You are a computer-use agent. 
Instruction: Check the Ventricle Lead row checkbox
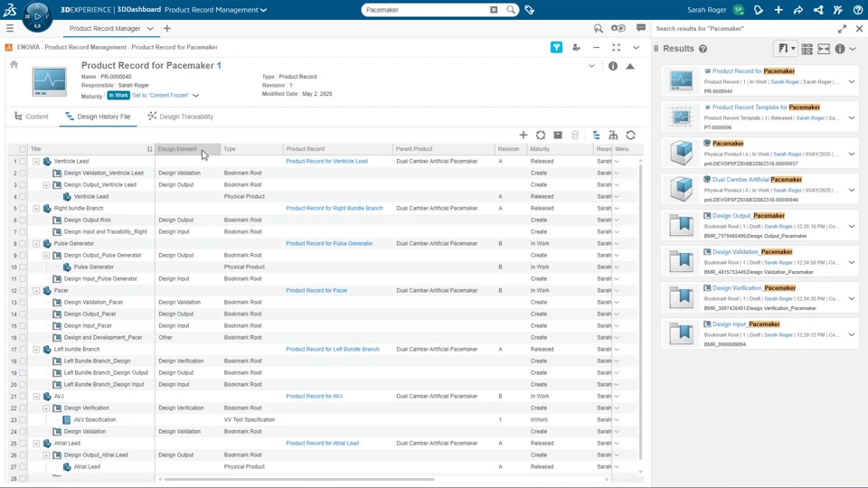click(x=23, y=161)
